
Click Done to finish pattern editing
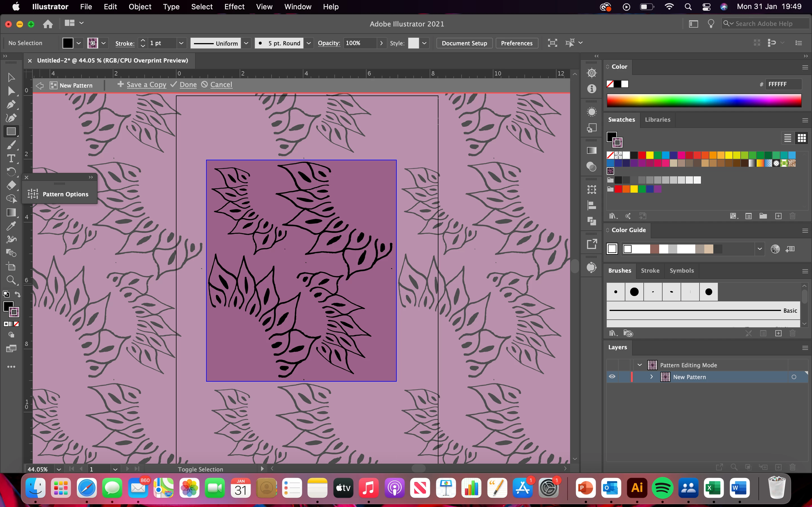(188, 85)
